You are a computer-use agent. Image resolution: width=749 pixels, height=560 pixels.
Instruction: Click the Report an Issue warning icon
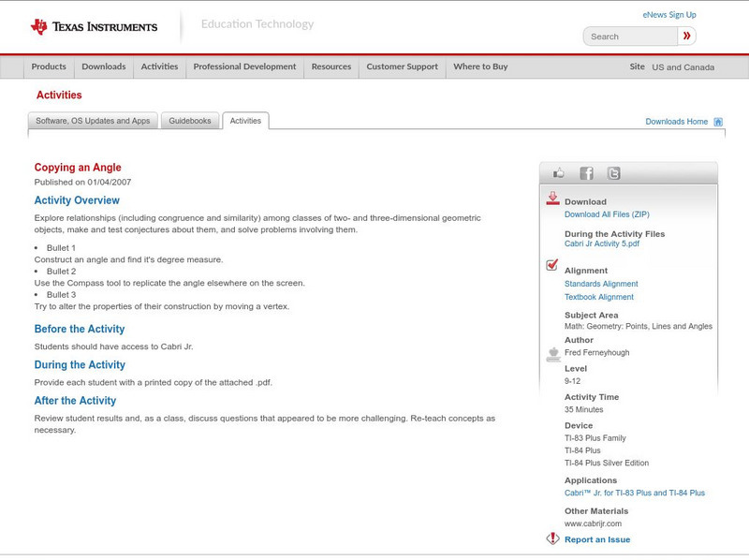(x=552, y=538)
